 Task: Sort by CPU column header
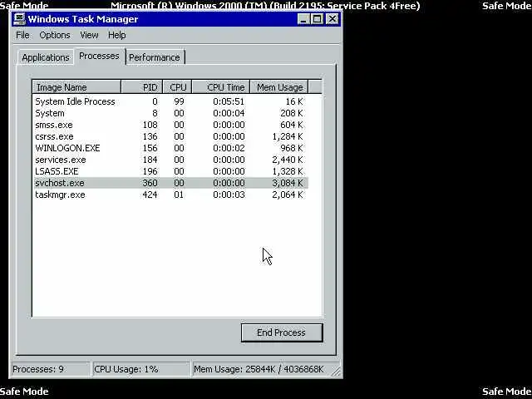tap(177, 87)
